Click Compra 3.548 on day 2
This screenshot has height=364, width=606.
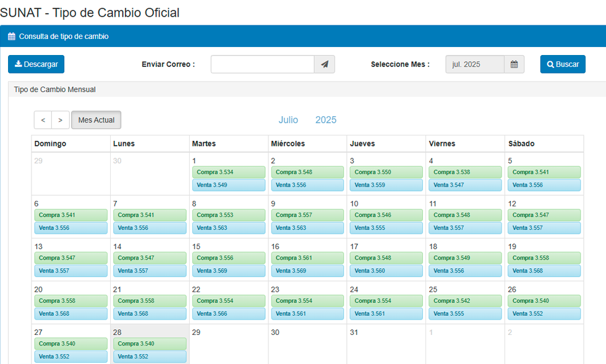(307, 172)
